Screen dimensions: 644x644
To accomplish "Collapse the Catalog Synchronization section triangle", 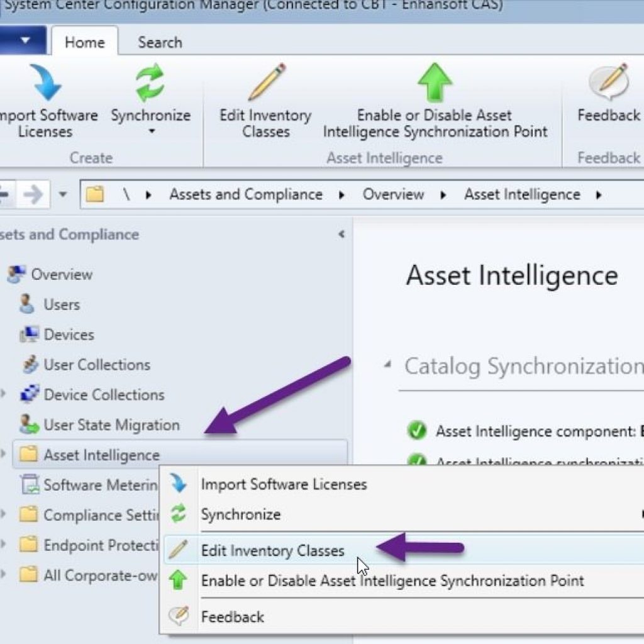I will (x=387, y=365).
